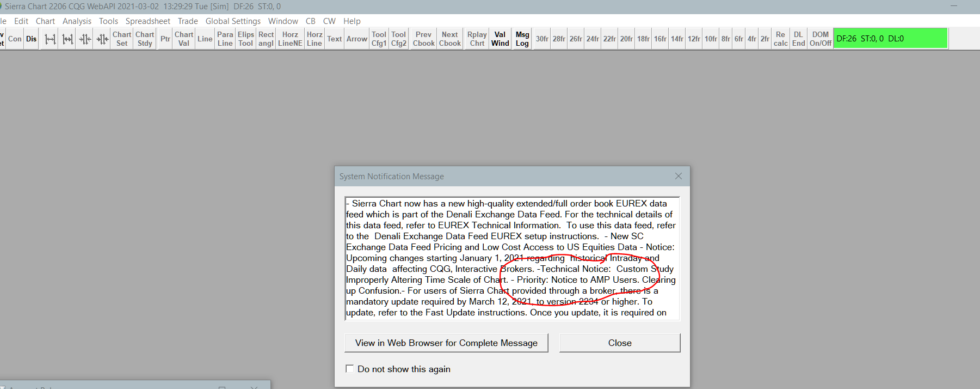Click the DL End button

pos(798,39)
